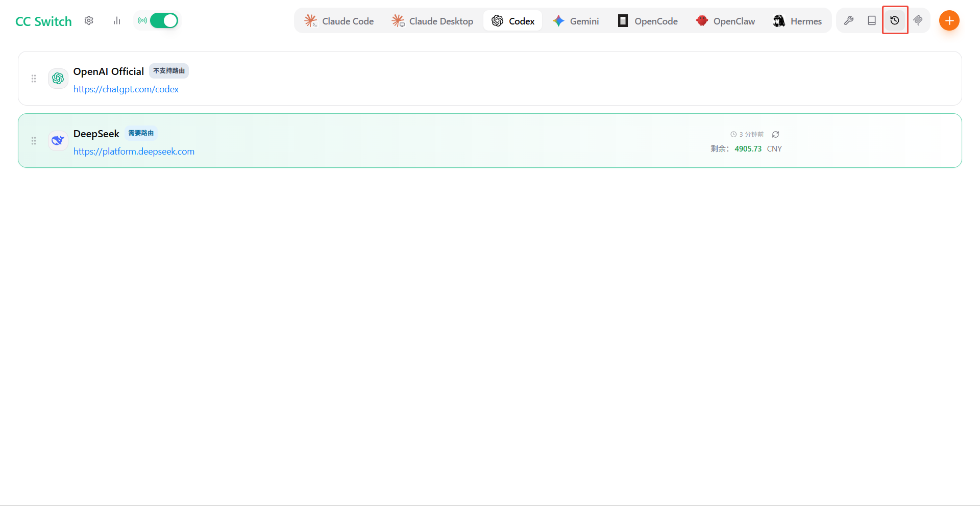980x506 pixels.
Task: Open the https://platform.deepseek.com link
Action: point(134,151)
